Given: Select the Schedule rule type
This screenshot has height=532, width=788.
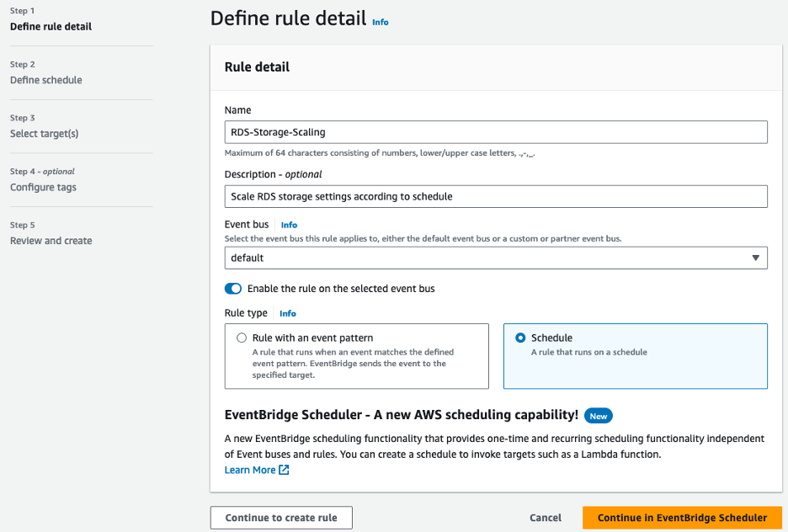Looking at the screenshot, I should 520,337.
